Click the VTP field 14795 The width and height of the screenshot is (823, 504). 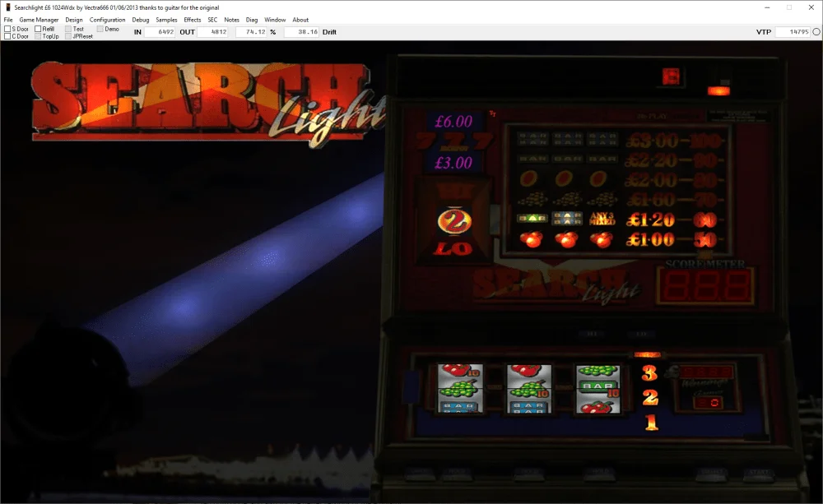tap(793, 32)
